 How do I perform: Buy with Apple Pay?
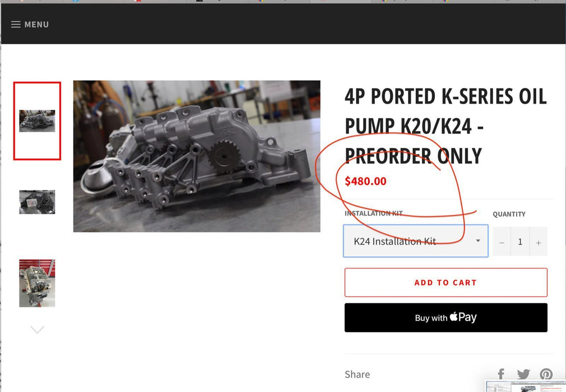[x=446, y=318]
